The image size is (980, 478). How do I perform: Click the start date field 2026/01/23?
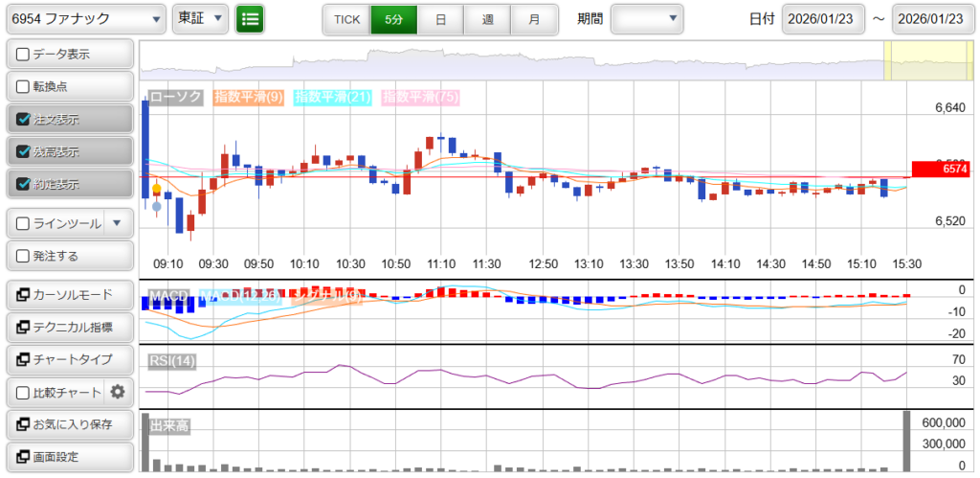(823, 18)
